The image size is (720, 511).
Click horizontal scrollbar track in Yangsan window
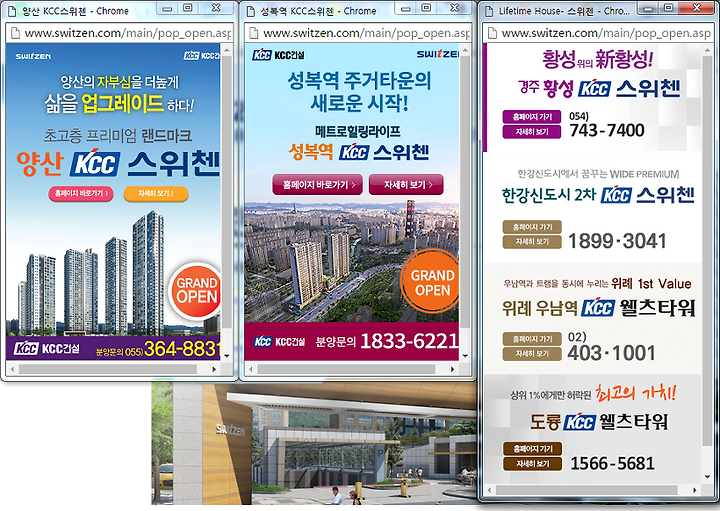[x=113, y=369]
